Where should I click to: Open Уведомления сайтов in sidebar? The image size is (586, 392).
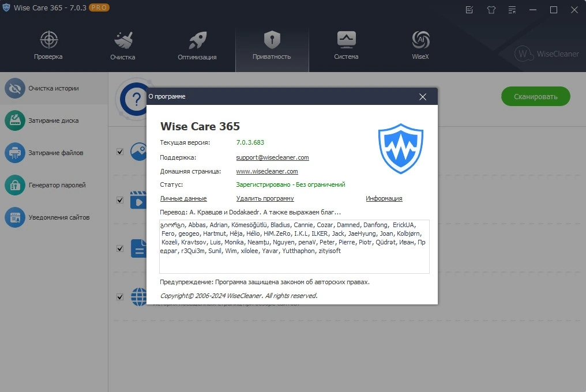coord(54,217)
